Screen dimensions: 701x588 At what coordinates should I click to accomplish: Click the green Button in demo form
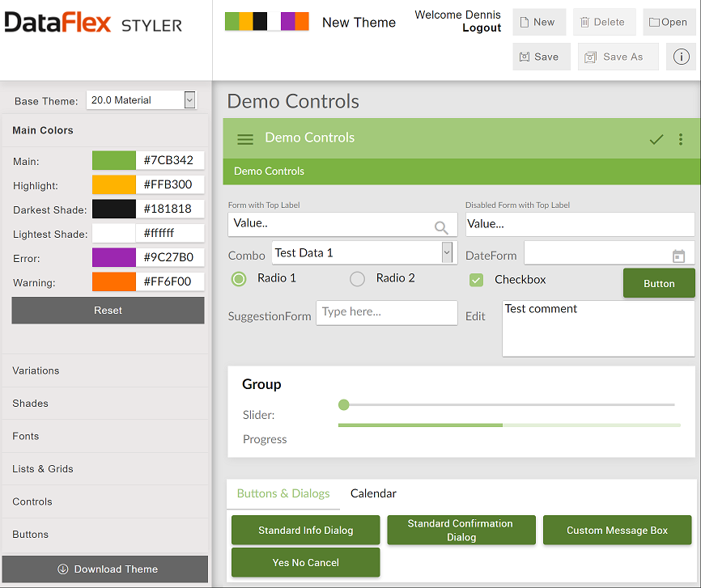point(659,283)
